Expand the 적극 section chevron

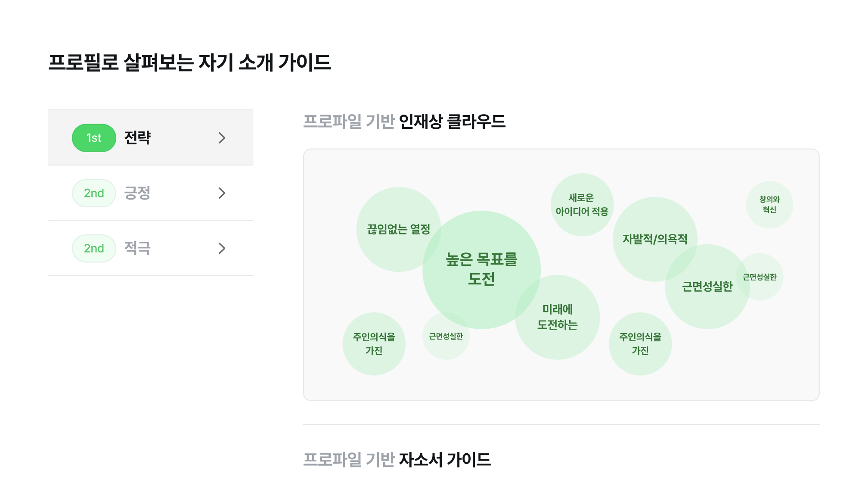pyautogui.click(x=222, y=248)
